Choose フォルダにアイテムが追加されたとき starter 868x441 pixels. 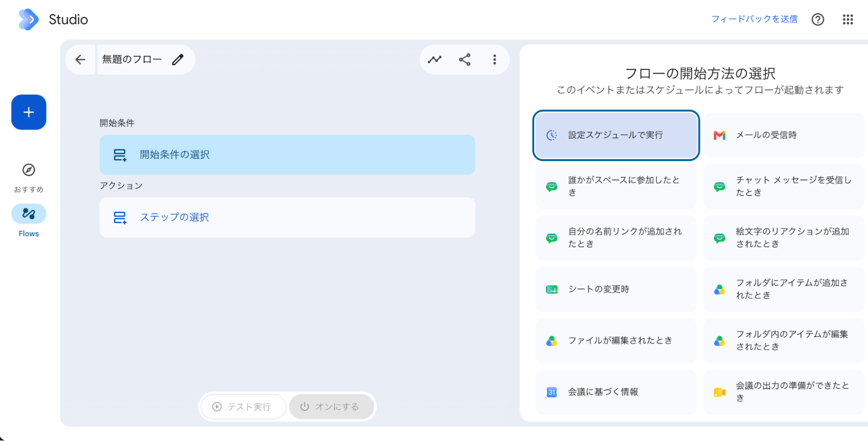point(784,289)
